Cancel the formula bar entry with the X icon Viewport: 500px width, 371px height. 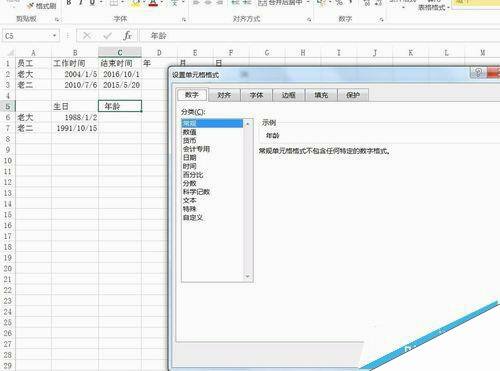tap(87, 36)
